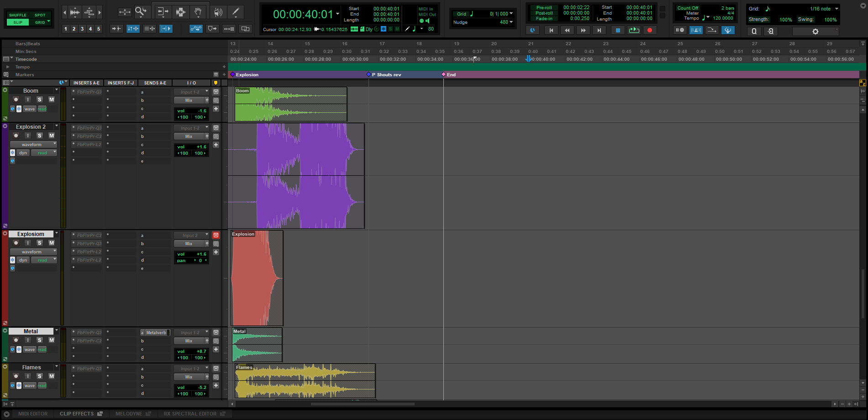Click the Mix output of Explosion 2
868x420 pixels.
tap(189, 136)
